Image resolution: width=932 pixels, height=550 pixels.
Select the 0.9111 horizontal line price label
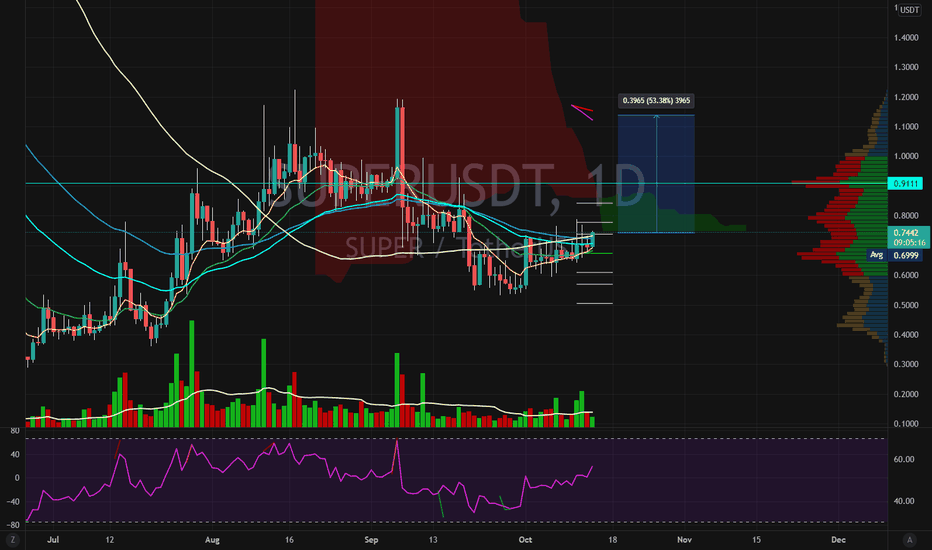[x=905, y=184]
